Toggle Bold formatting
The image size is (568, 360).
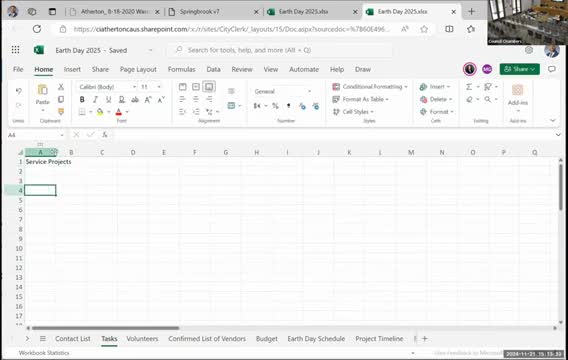tap(82, 100)
